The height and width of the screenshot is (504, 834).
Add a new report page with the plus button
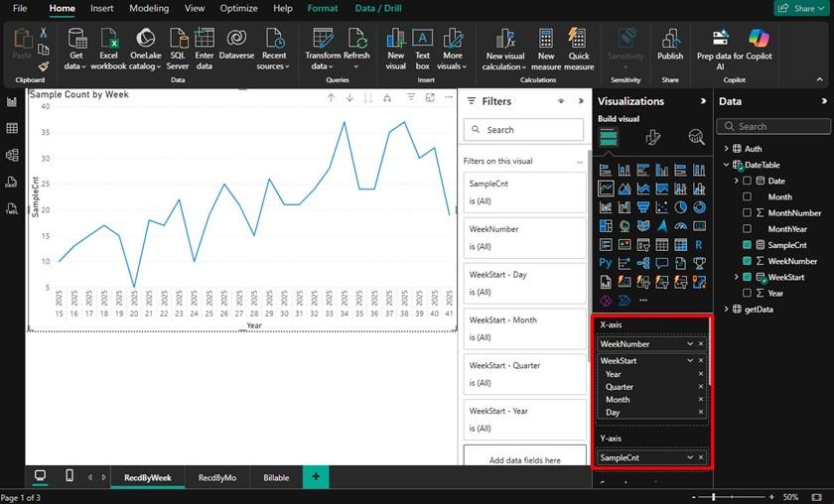click(x=316, y=477)
